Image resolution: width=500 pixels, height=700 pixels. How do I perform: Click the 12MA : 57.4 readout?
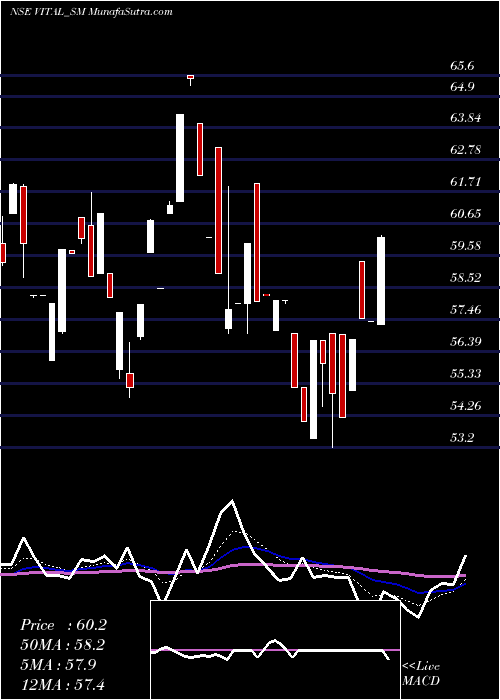(62, 684)
